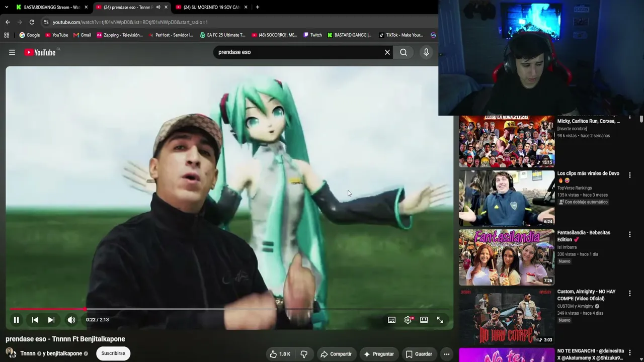Open a new browser tab
The image size is (644, 362).
click(258, 7)
